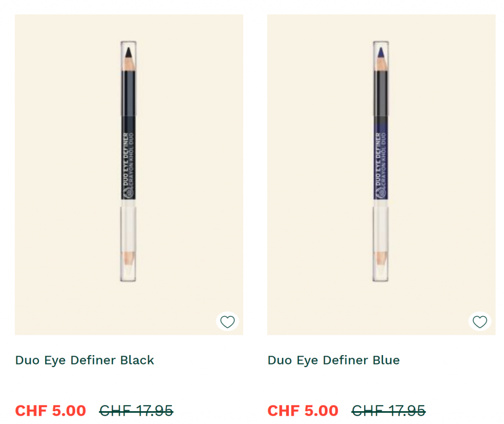Click the black tip of the black pencil
Screen dimensions: 504x424
pos(128,51)
